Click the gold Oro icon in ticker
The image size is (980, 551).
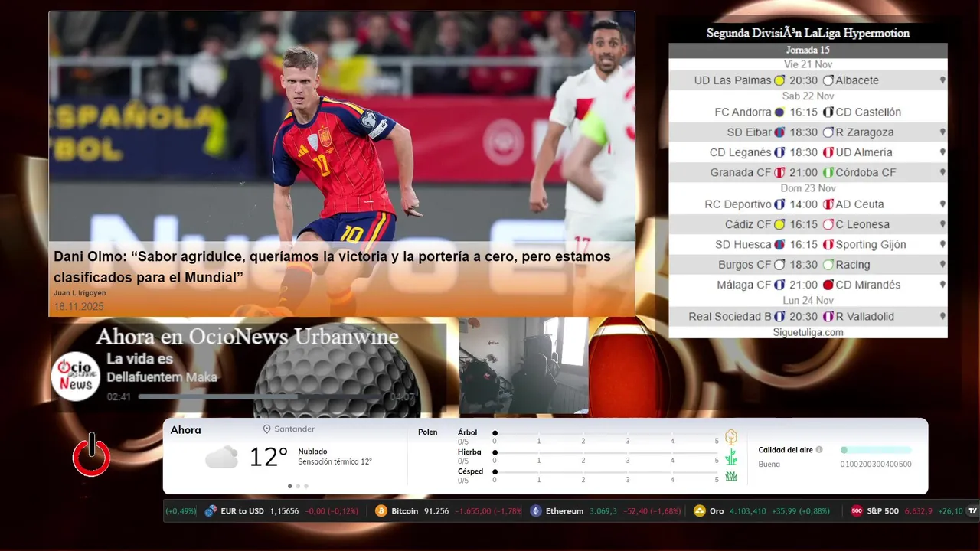[699, 511]
